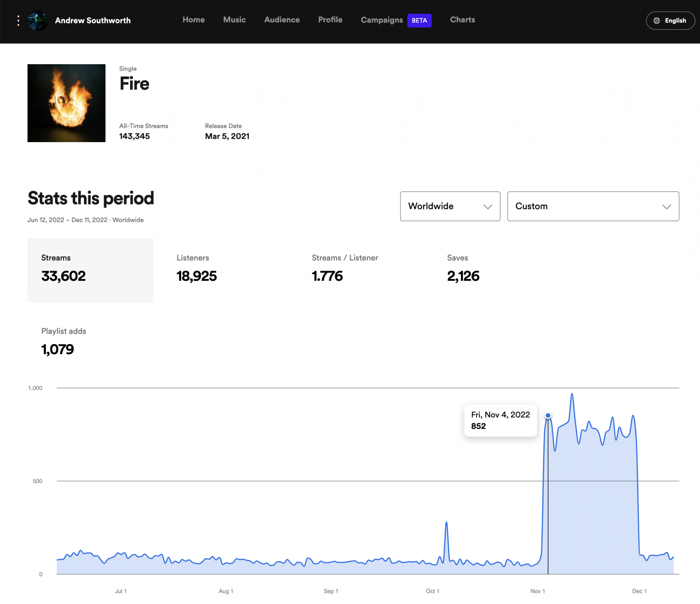Expand the Custom date range dropdown
The image size is (700, 604).
click(x=593, y=206)
